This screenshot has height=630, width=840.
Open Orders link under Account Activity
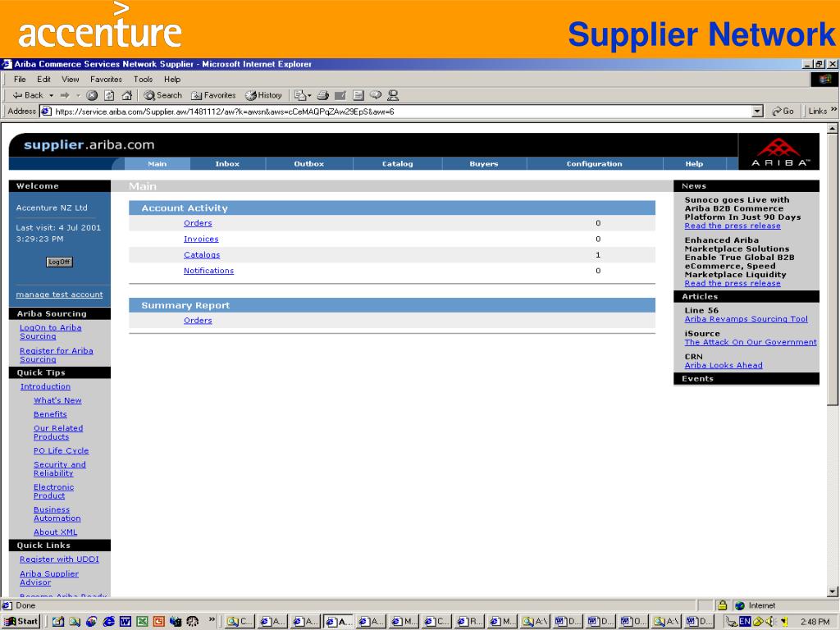click(198, 223)
